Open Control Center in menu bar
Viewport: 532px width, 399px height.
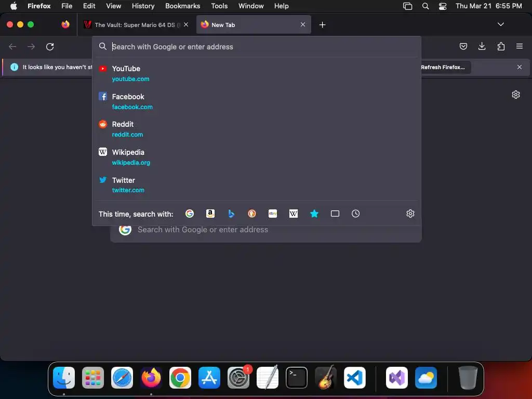pos(443,6)
